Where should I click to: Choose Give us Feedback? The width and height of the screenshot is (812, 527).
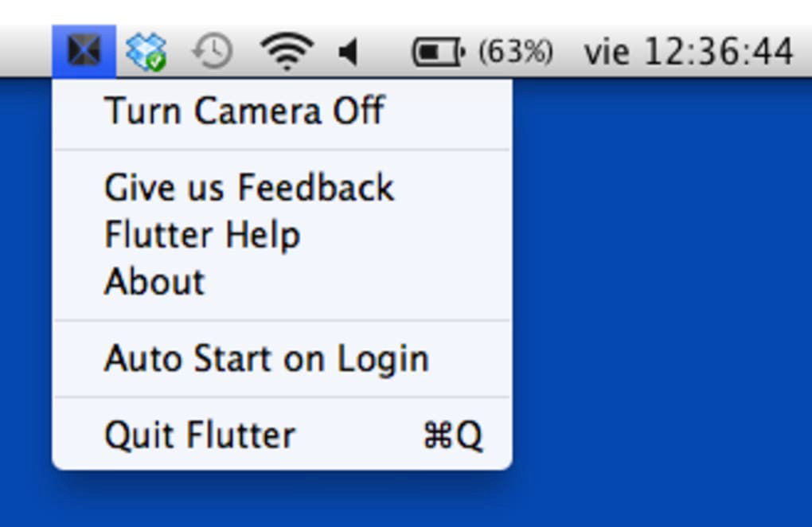pyautogui.click(x=248, y=188)
